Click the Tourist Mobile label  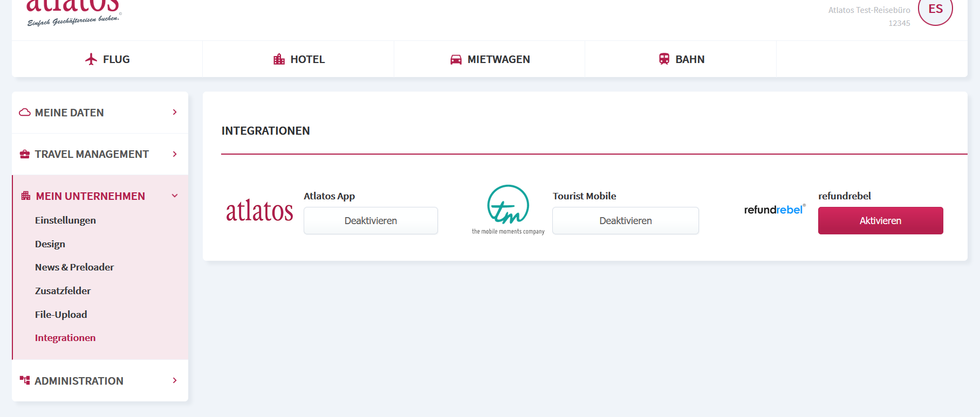584,196
